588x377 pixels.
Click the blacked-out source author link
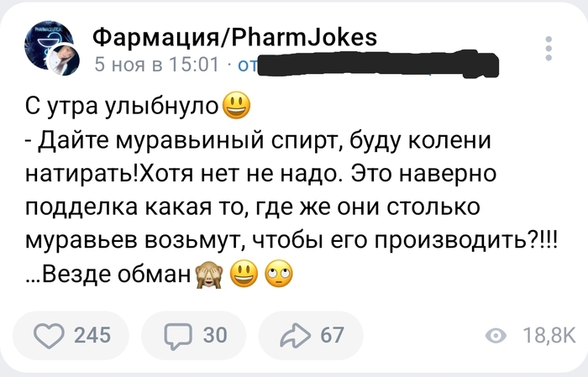376,64
